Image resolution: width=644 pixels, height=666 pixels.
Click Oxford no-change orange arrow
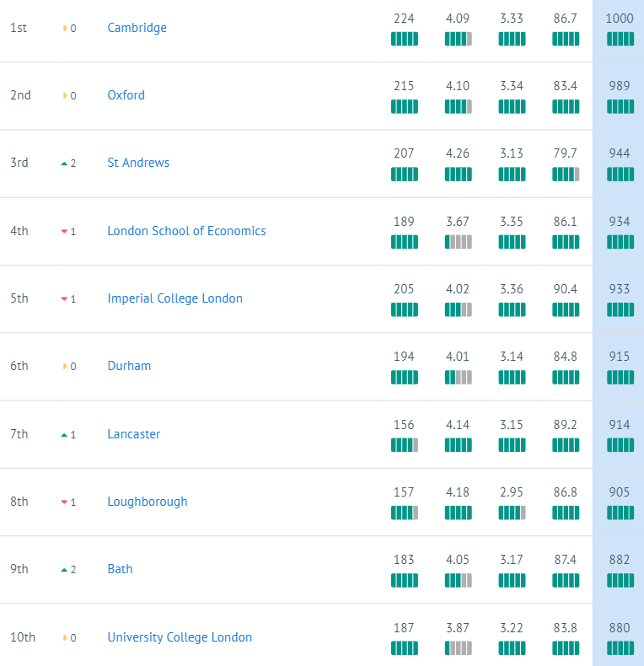65,95
